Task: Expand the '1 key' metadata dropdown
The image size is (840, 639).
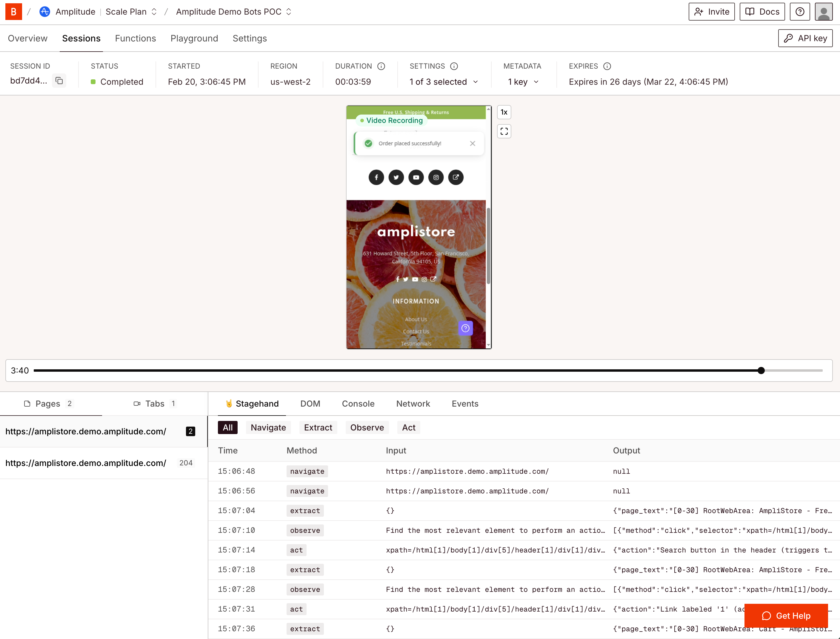Action: pos(523,82)
